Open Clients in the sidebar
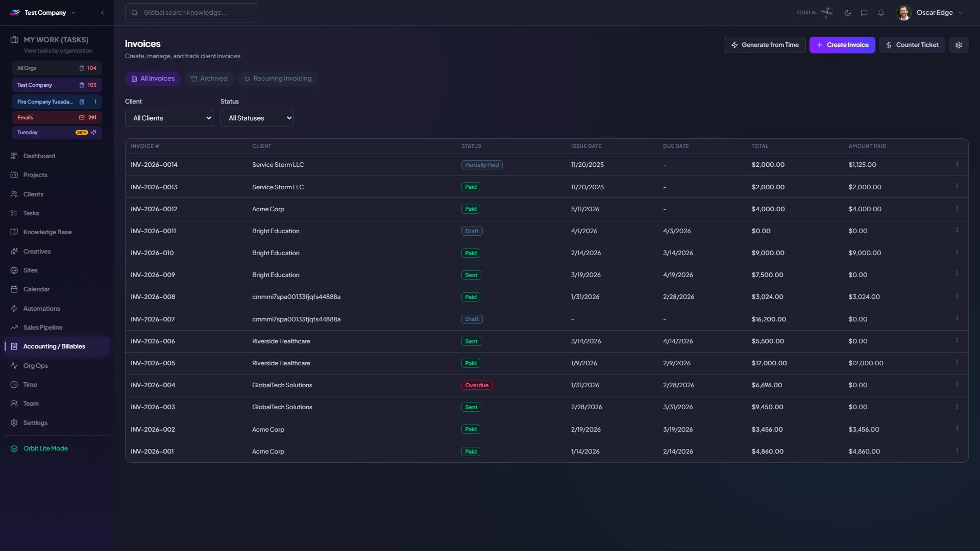 click(x=57, y=194)
